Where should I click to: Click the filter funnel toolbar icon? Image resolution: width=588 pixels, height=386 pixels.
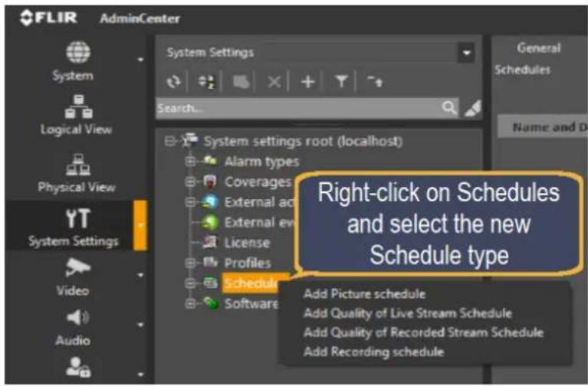(x=341, y=81)
